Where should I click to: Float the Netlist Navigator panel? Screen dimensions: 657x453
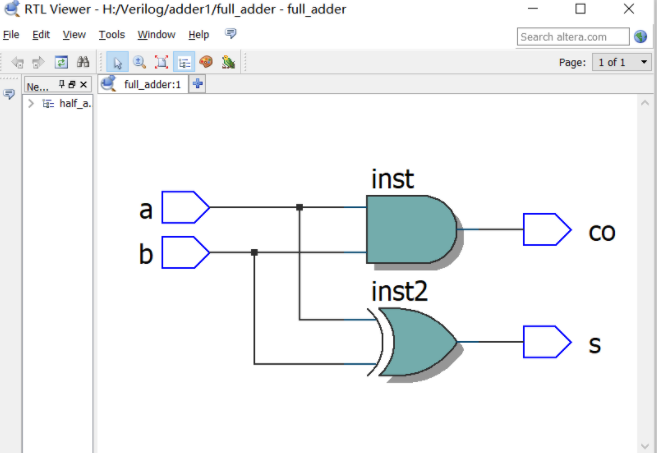click(x=72, y=84)
